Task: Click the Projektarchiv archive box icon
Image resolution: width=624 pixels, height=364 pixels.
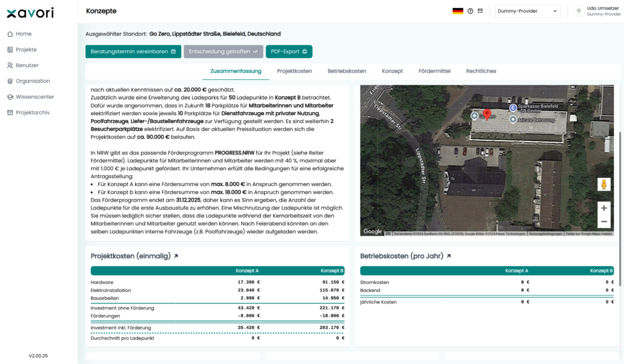Action: click(x=10, y=113)
